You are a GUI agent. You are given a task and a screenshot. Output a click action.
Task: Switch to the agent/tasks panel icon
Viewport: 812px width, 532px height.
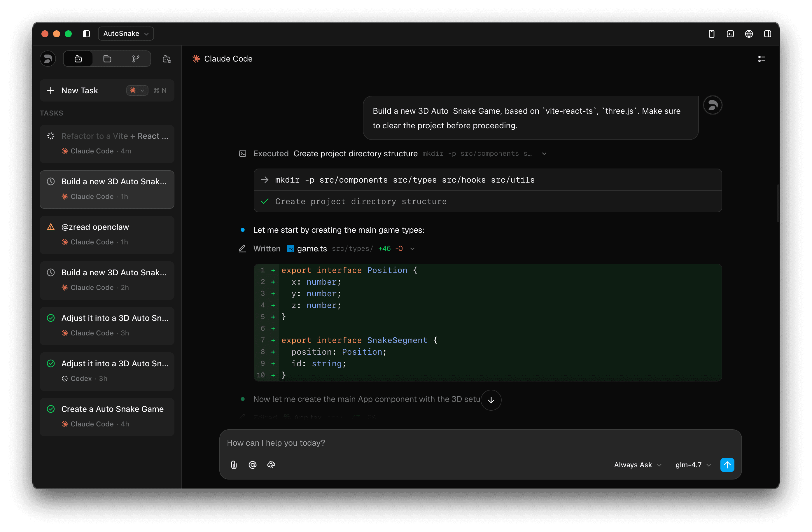point(78,58)
